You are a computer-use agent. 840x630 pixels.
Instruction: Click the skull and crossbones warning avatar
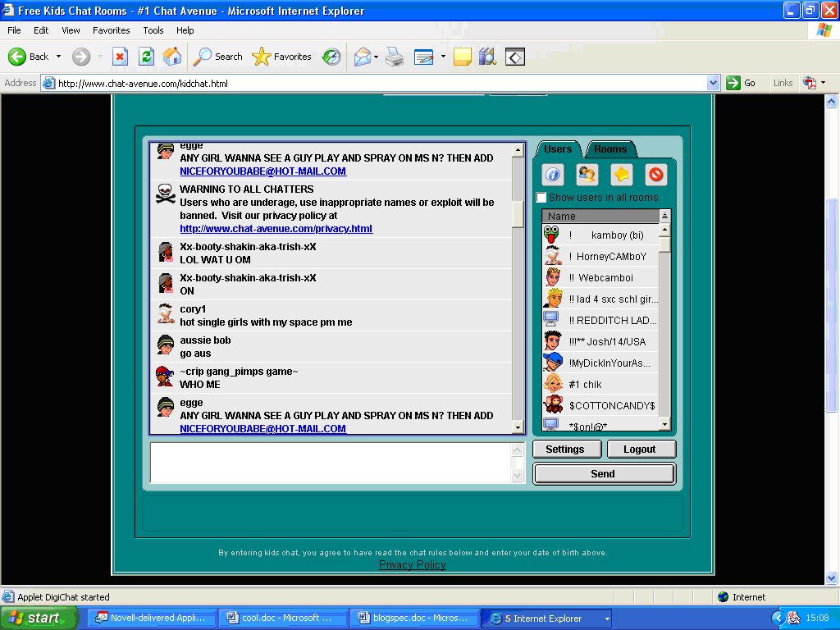pyautogui.click(x=166, y=194)
